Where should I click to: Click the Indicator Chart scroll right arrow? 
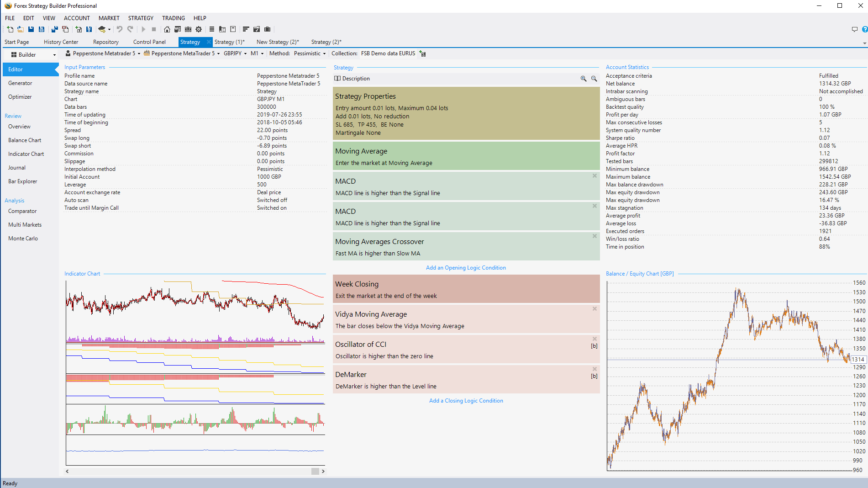point(323,471)
